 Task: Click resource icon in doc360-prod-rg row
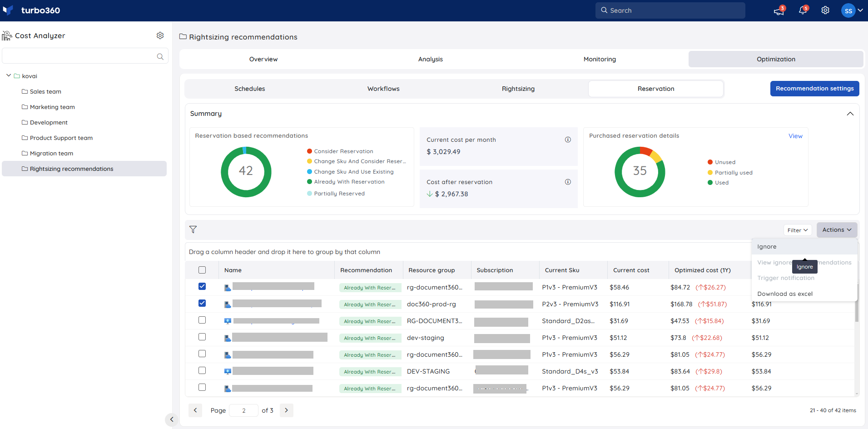[228, 304]
